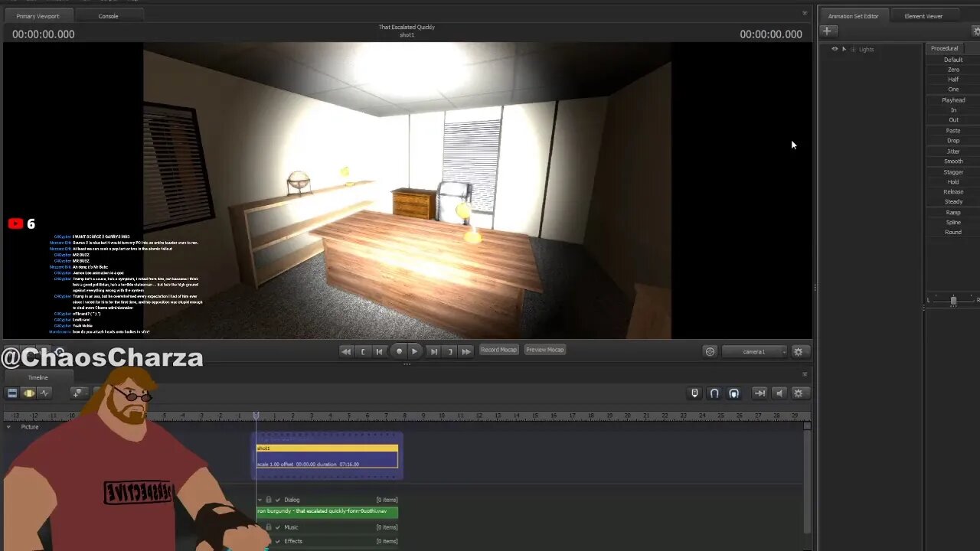Click the viewport manipulation mode icon
The image size is (980, 551).
(710, 351)
